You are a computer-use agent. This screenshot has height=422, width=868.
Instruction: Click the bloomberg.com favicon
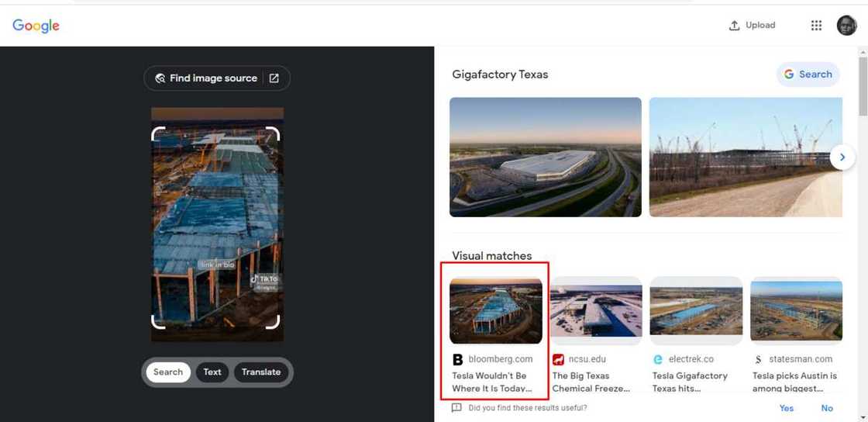point(457,359)
